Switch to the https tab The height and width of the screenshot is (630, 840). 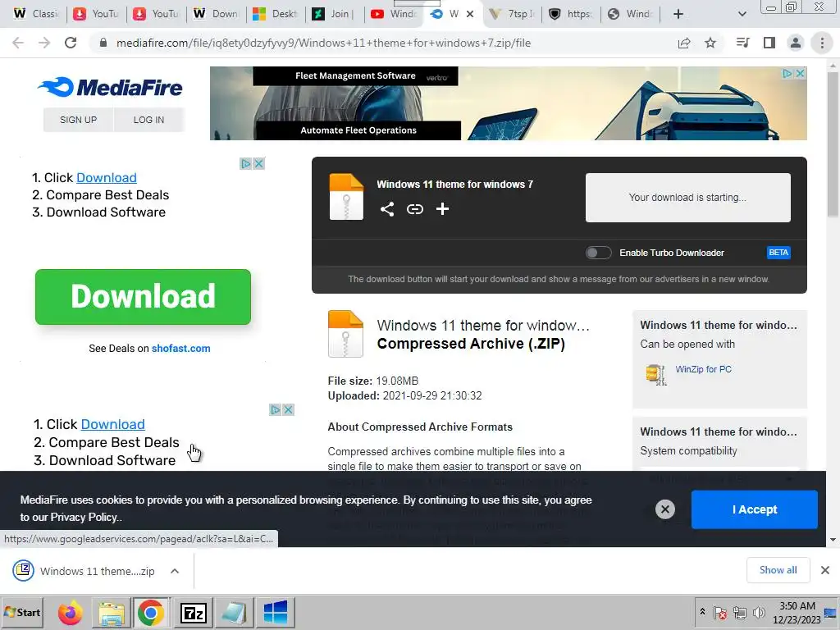click(571, 14)
